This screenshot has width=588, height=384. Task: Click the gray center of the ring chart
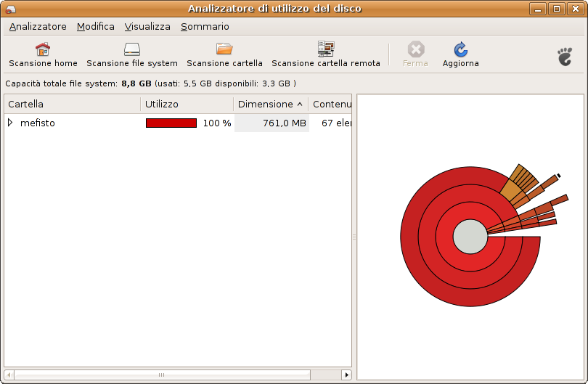pyautogui.click(x=470, y=237)
